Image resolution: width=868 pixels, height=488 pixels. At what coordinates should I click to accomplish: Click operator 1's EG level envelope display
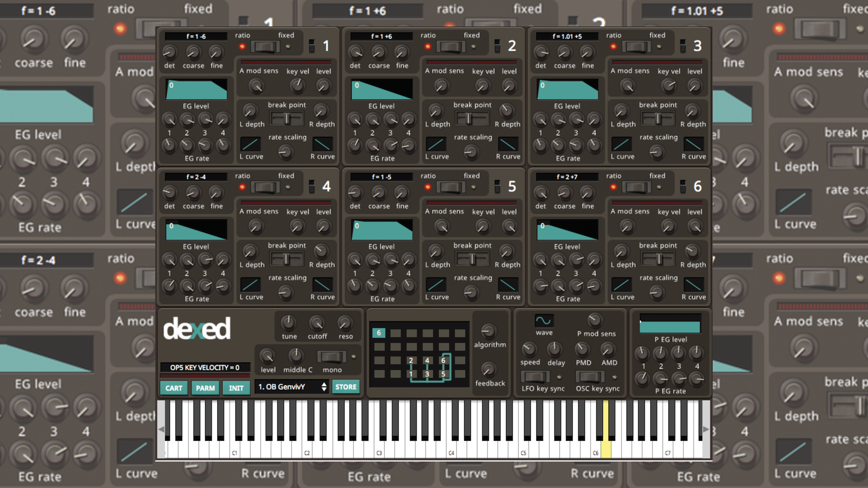tap(197, 89)
